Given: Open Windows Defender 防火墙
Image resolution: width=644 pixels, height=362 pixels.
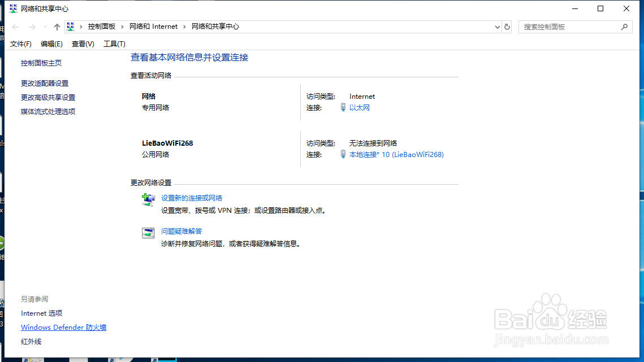Looking at the screenshot, I should pos(63,327).
